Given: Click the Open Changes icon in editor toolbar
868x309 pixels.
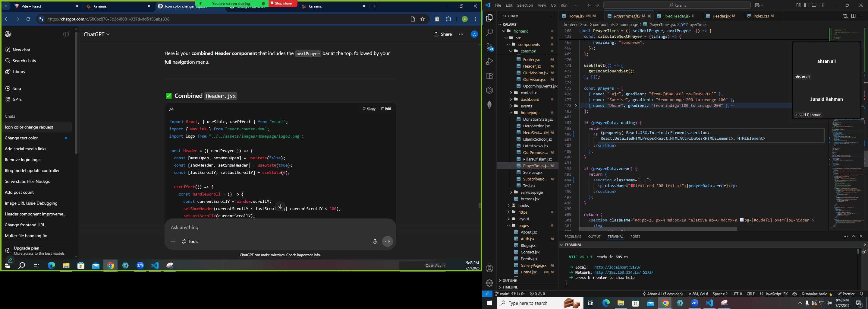Looking at the screenshot, I should click(x=845, y=16).
